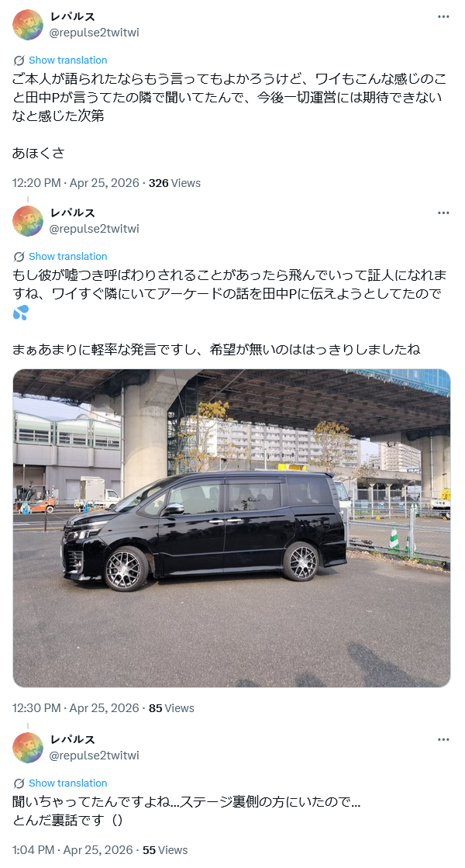This screenshot has height=868, width=465.
Task: Show translation of tweet with car photo
Action: [x=68, y=256]
